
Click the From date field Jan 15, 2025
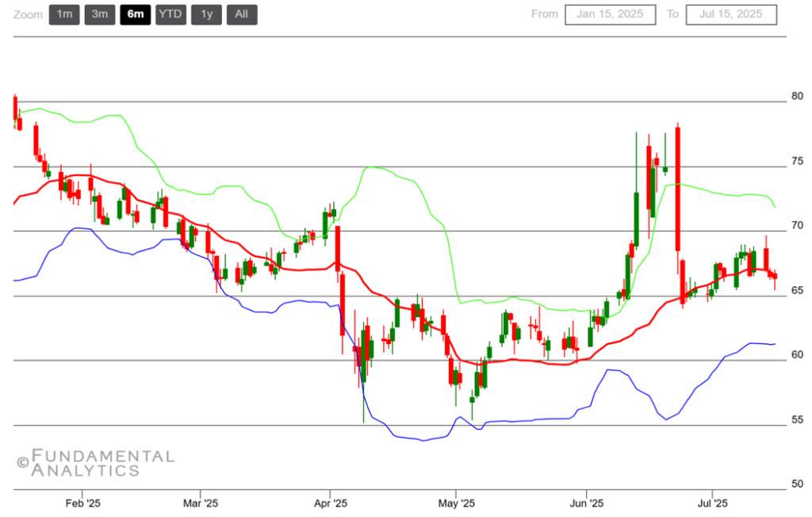610,14
